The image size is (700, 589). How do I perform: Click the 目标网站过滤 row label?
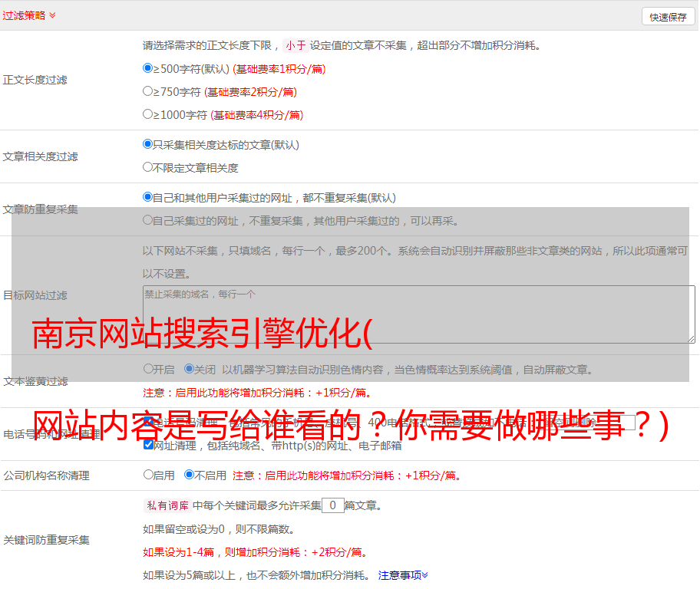coord(35,295)
